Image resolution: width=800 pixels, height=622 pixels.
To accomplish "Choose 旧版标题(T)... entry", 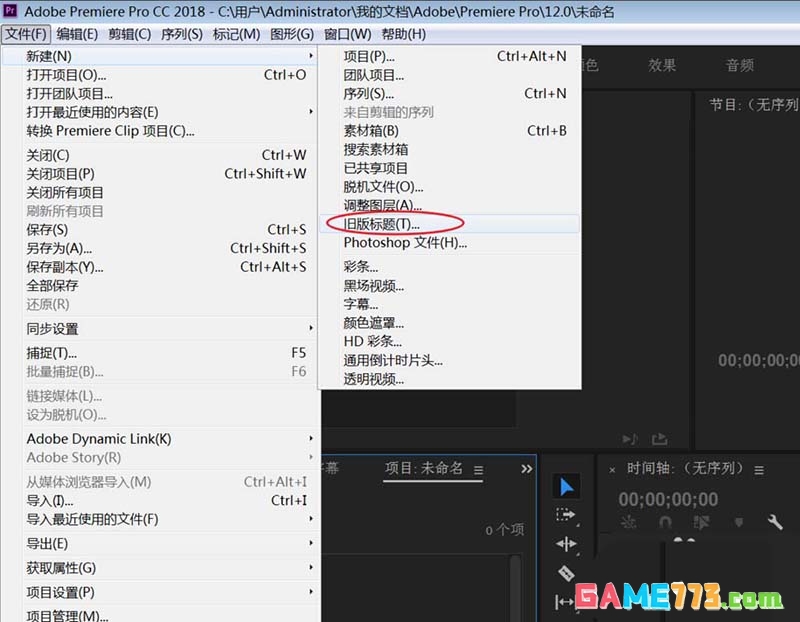I will pos(449,224).
